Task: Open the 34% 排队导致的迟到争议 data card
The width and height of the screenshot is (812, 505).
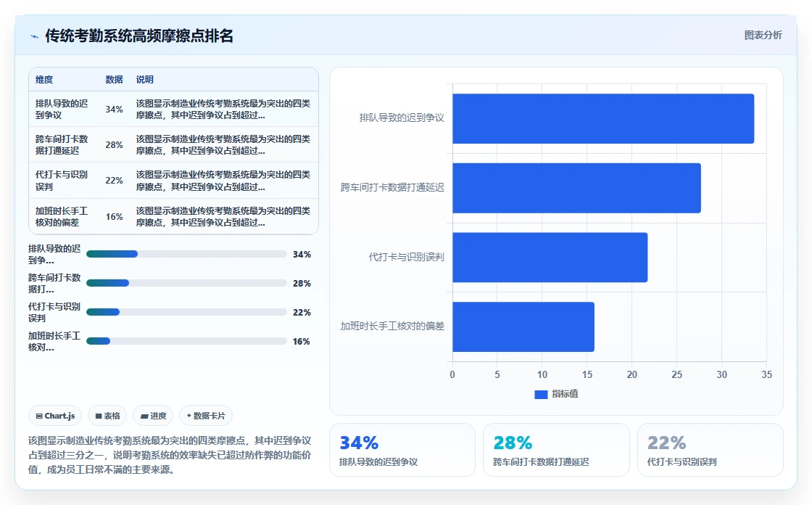Action: 402,450
